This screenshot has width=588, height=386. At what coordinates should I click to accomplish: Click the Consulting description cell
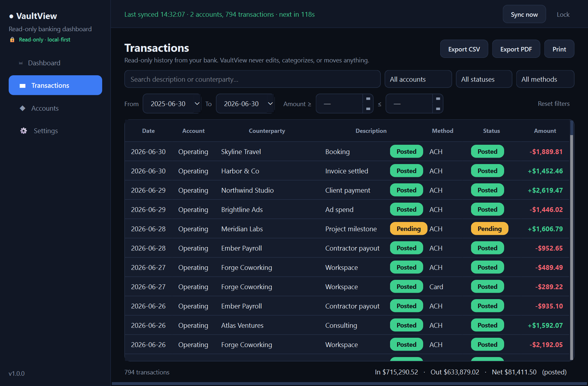341,325
